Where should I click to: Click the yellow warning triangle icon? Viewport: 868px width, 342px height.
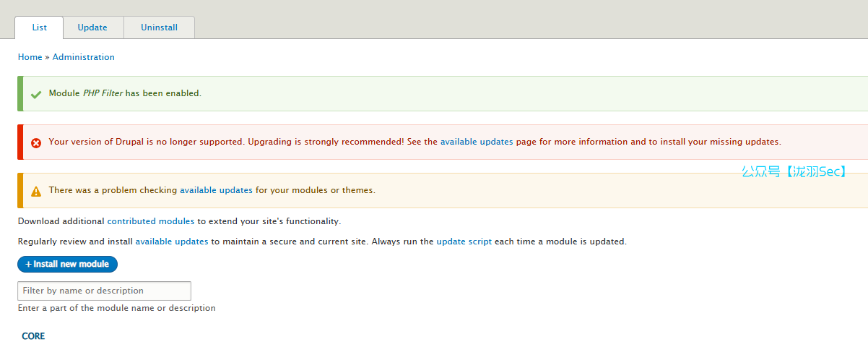36,191
